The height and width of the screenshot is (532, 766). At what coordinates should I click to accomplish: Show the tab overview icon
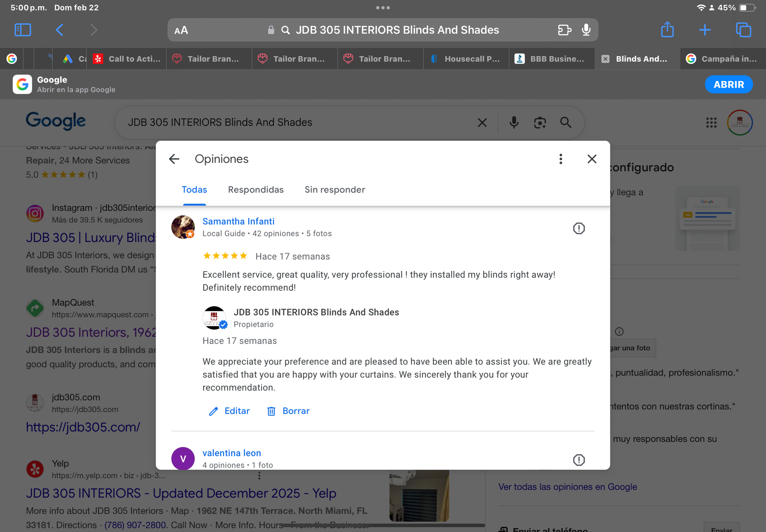coord(743,30)
